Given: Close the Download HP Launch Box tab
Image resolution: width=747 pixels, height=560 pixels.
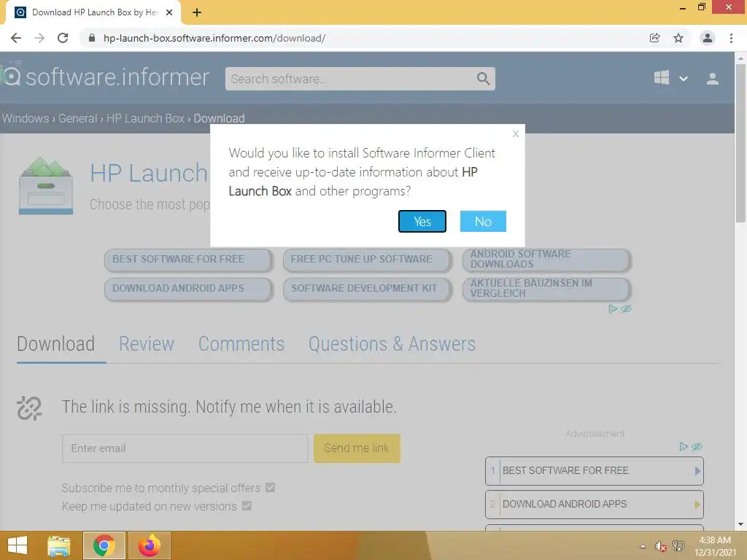Looking at the screenshot, I should [169, 12].
